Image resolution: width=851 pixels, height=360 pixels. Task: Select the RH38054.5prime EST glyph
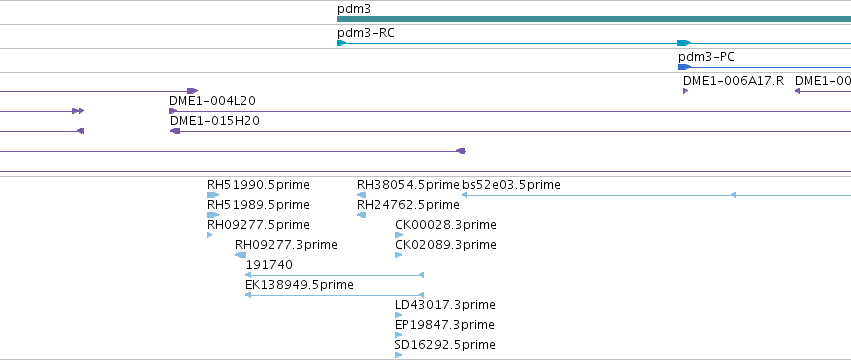point(361,195)
